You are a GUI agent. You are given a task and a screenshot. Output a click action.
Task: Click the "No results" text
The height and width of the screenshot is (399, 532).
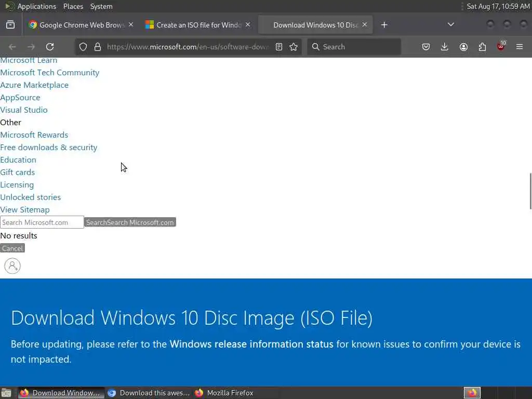tap(19, 236)
